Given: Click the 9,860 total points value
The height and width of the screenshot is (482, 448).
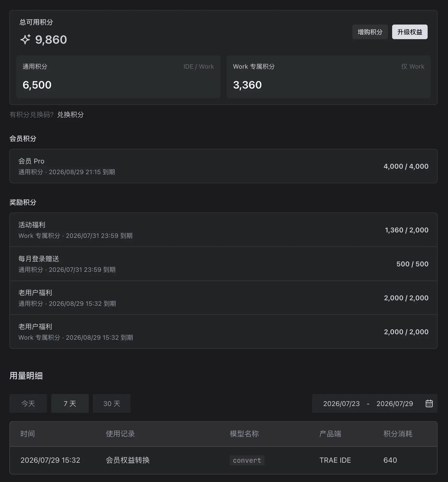Looking at the screenshot, I should point(51,40).
